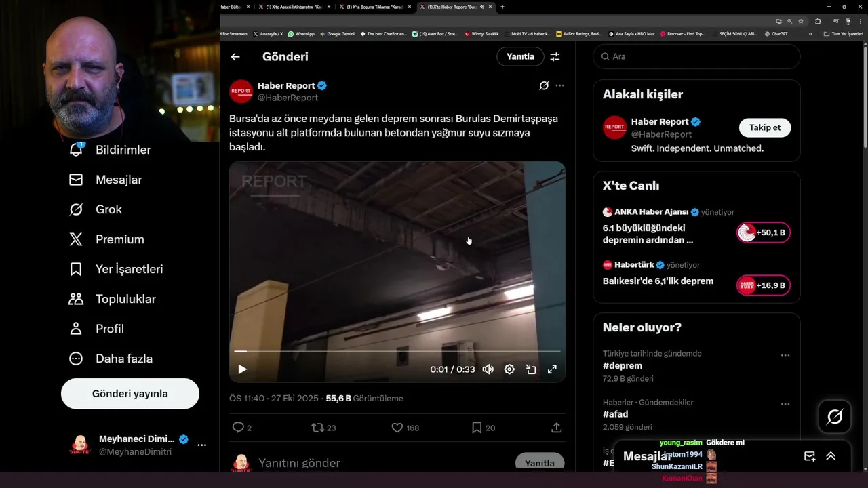Click 55,6 B Görüntüleme view count

(x=365, y=399)
